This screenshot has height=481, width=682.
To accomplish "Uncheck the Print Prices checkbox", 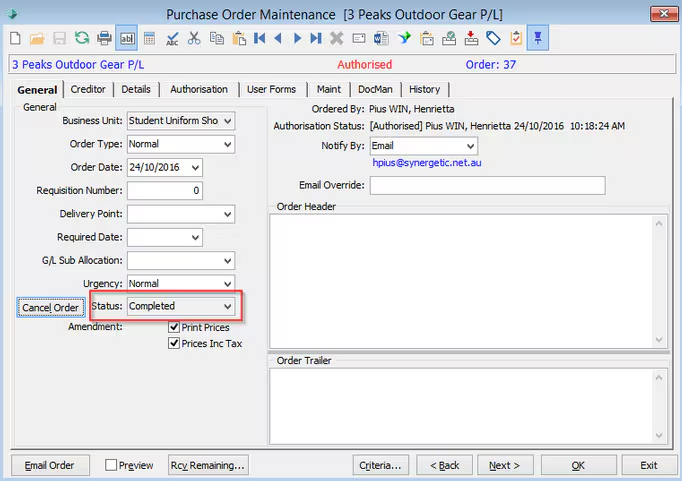I will pyautogui.click(x=174, y=327).
